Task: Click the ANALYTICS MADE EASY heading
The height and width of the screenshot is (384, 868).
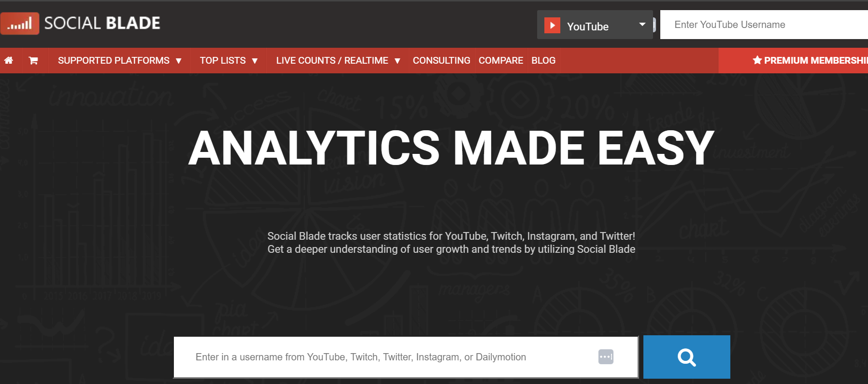Action: pyautogui.click(x=451, y=148)
